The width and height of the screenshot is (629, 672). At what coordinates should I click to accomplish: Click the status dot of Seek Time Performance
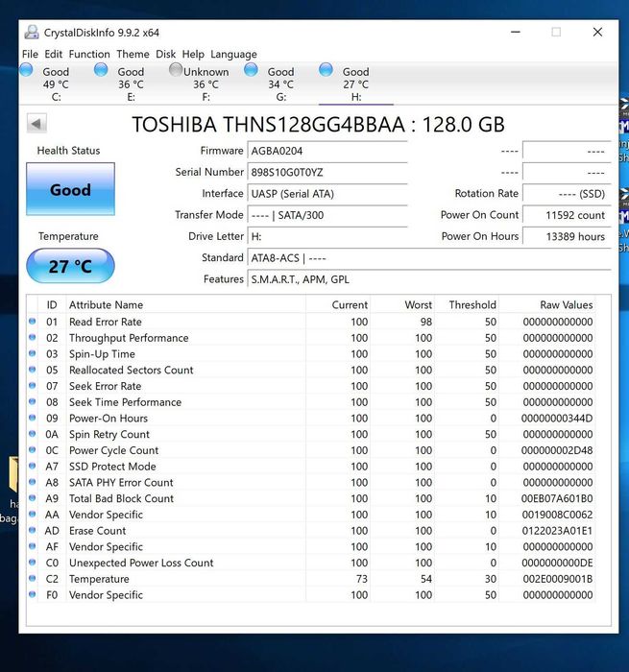coord(32,401)
